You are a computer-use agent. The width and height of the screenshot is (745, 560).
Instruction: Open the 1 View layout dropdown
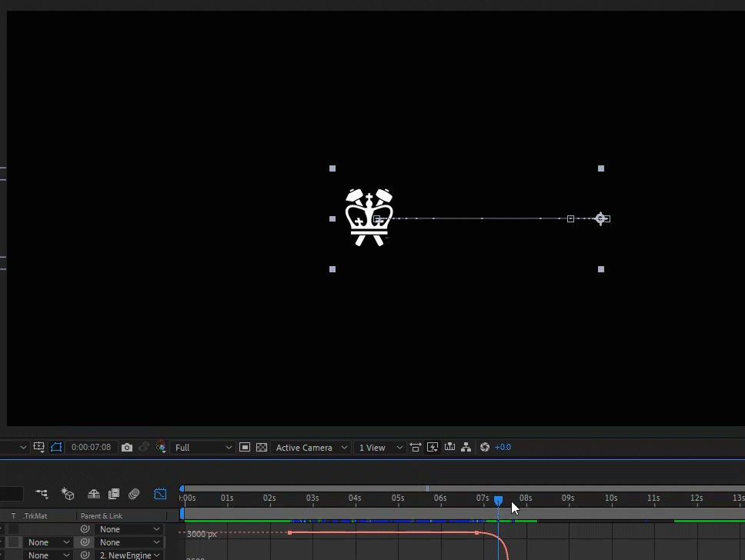[380, 448]
